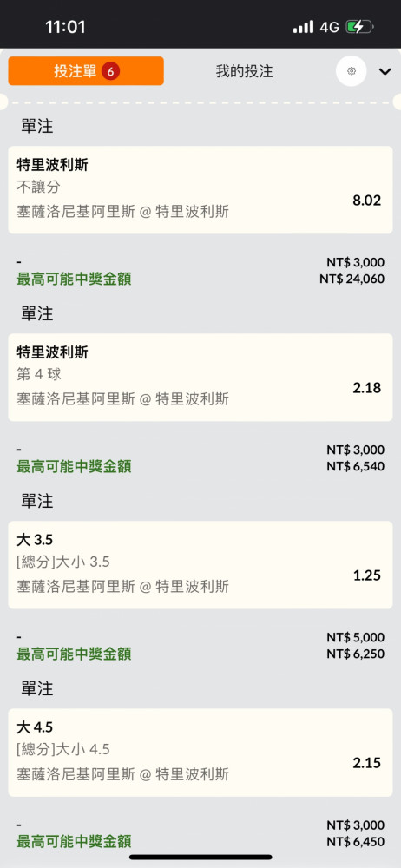Check the battery charging icon
This screenshot has height=868, width=401.
click(359, 27)
